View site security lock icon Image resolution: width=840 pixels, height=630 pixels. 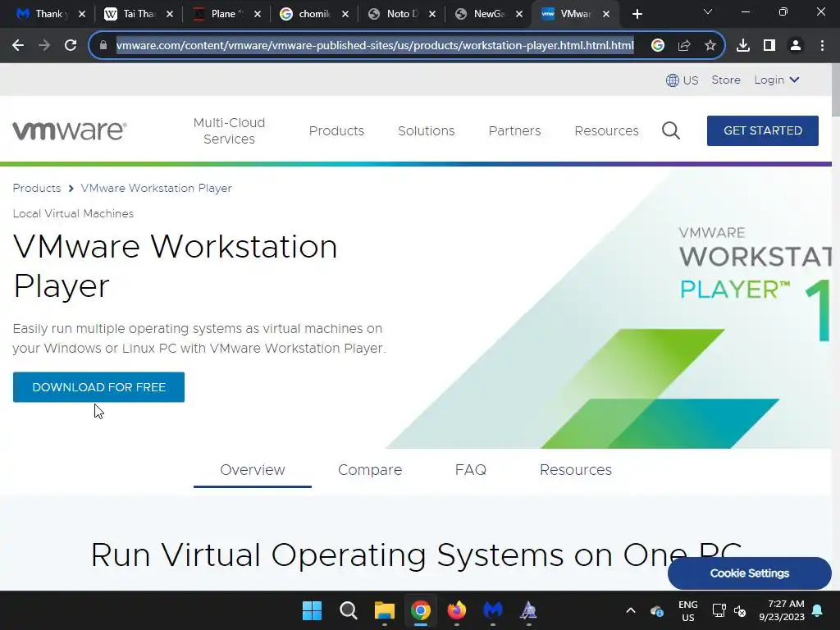103,46
